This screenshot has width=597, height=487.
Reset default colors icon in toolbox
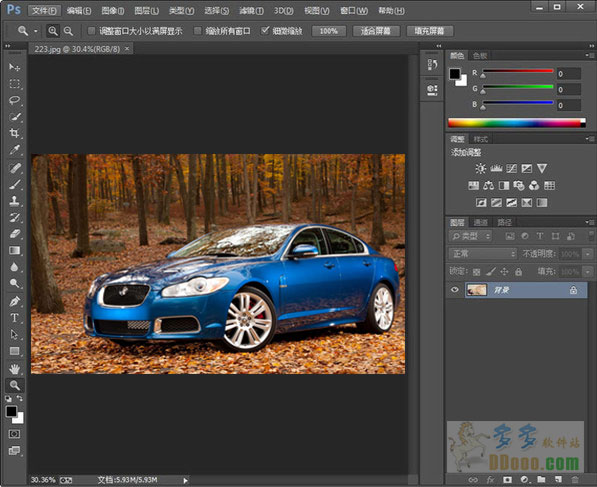click(x=8, y=399)
